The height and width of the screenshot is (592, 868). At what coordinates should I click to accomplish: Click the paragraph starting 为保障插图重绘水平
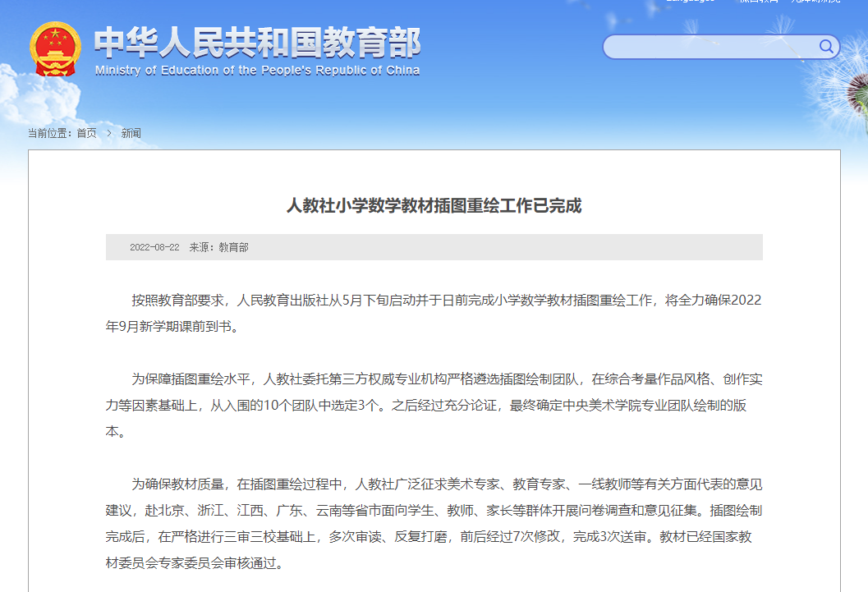click(x=434, y=405)
